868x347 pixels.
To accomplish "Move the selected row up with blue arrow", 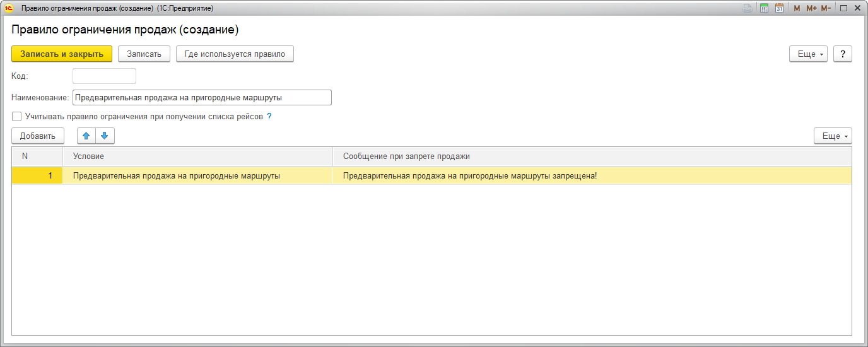I will tap(86, 136).
